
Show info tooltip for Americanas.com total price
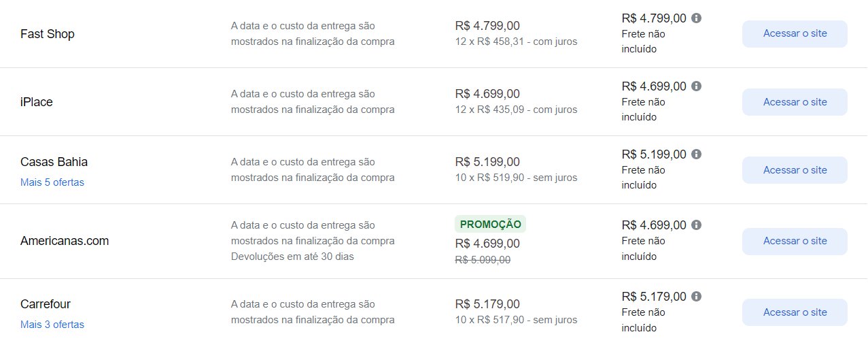pos(696,225)
